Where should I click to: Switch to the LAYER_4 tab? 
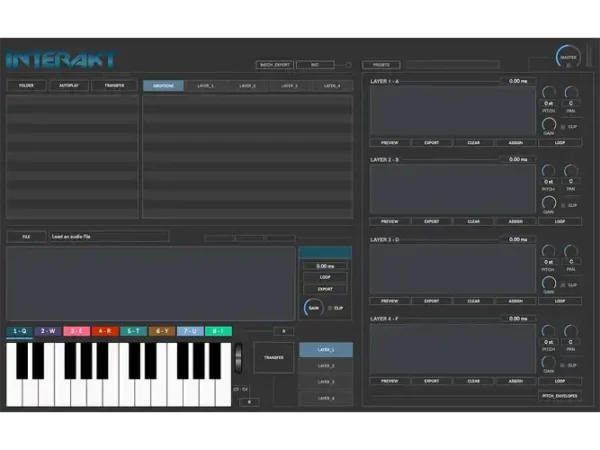coord(332,86)
